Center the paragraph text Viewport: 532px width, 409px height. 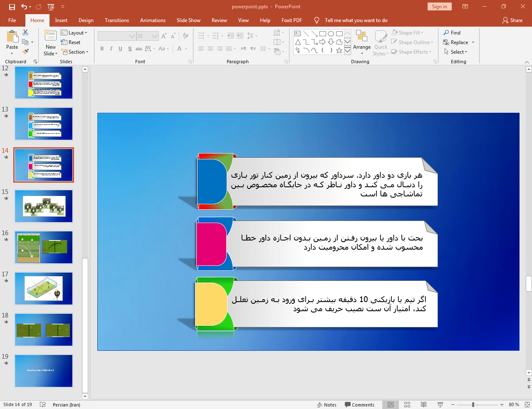point(210,49)
